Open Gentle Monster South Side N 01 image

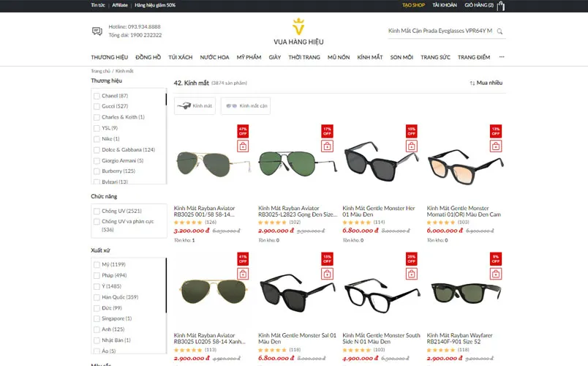pyautogui.click(x=381, y=296)
